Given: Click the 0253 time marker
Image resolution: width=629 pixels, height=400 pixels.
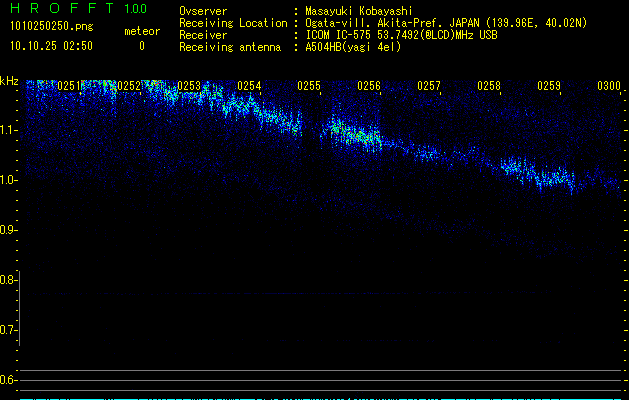Looking at the screenshot, I should [189, 86].
